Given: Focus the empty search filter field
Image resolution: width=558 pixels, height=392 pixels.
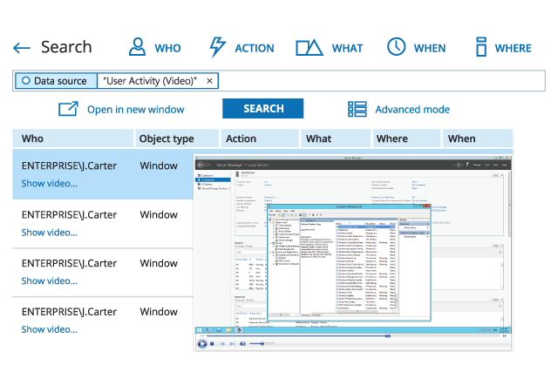Looking at the screenshot, I should (x=381, y=81).
